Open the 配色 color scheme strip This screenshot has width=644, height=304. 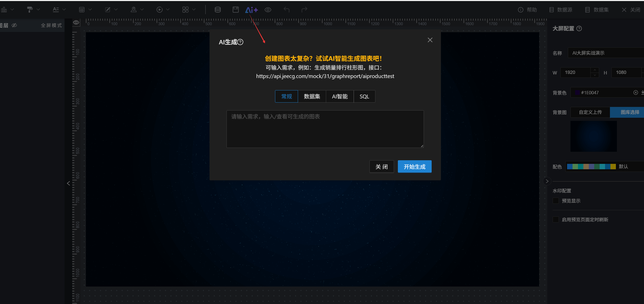pyautogui.click(x=591, y=166)
